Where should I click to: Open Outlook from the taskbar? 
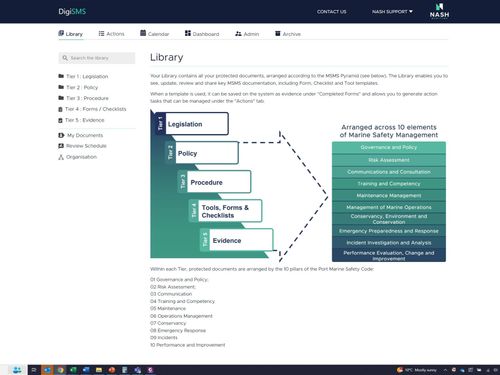(47, 370)
